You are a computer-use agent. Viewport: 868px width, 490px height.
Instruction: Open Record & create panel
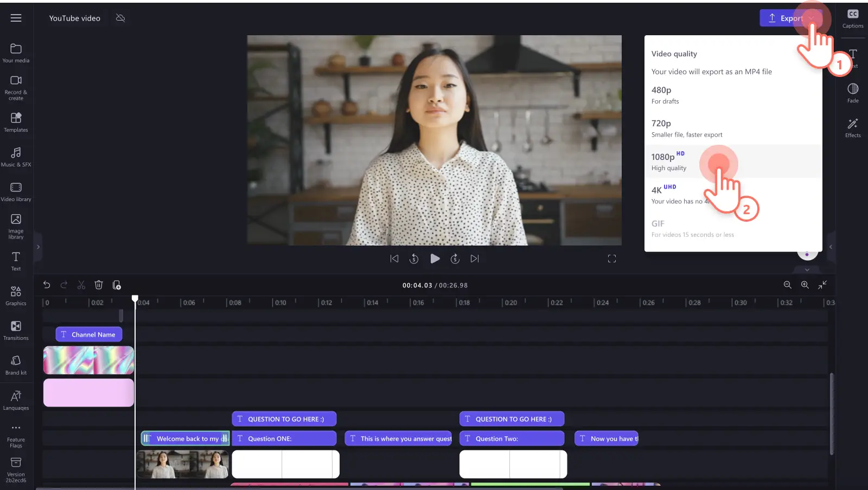tap(16, 87)
